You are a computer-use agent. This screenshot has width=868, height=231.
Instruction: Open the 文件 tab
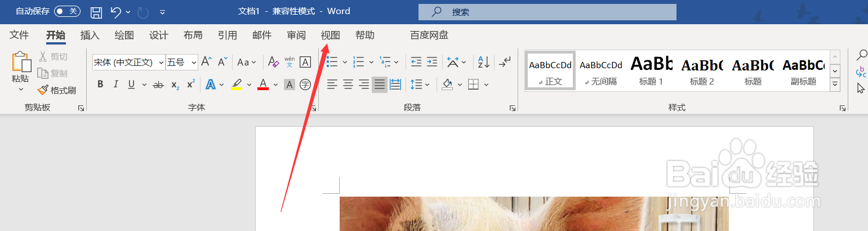19,35
